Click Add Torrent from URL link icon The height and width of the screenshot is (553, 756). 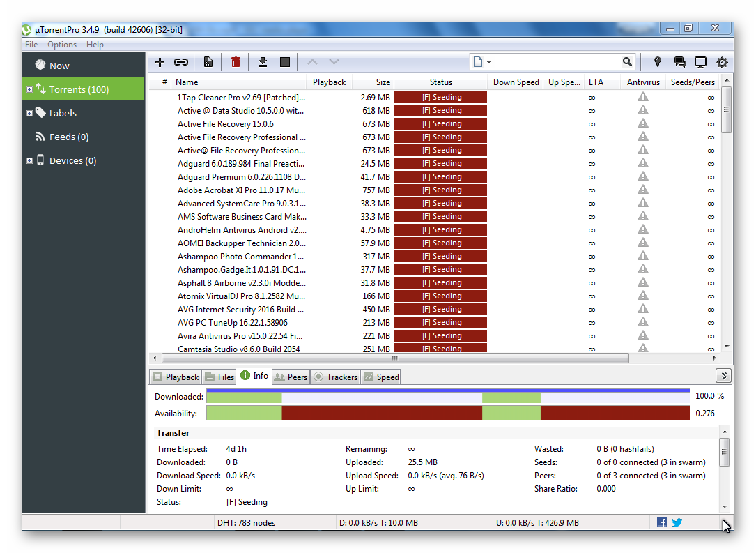pyautogui.click(x=180, y=62)
